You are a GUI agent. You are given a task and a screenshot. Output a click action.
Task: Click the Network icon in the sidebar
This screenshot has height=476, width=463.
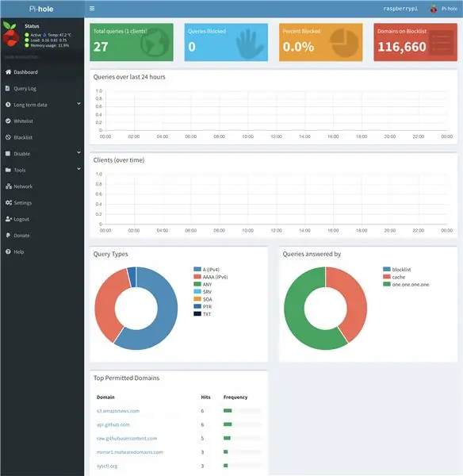tap(9, 186)
